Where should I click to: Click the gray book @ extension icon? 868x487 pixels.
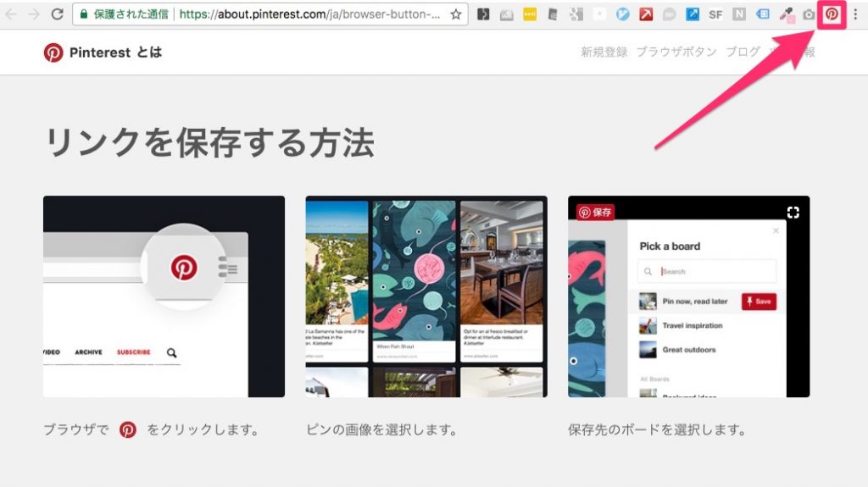tap(553, 15)
